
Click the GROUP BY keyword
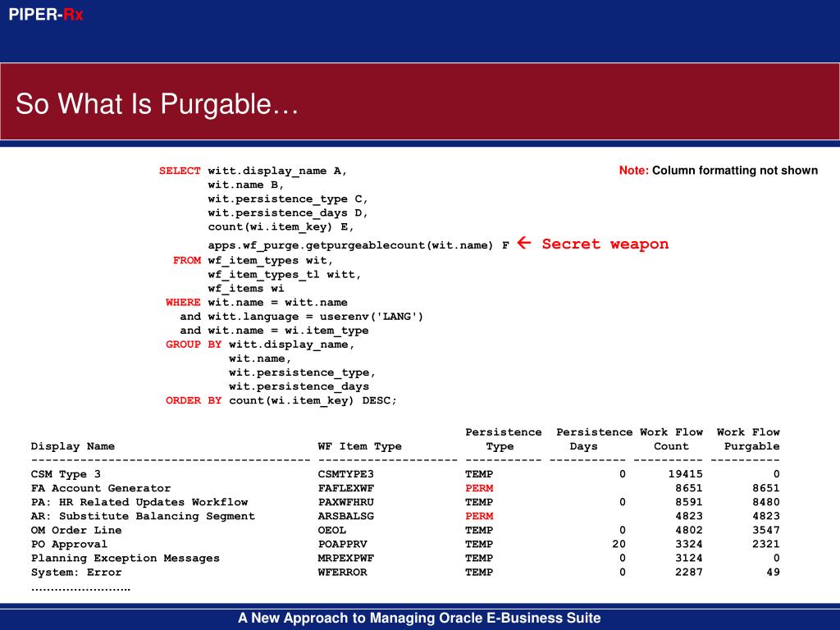[194, 345]
